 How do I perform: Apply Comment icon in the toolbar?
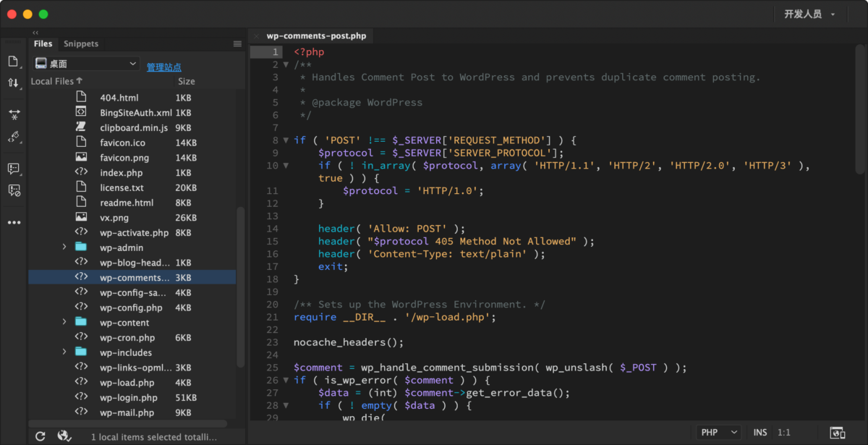point(14,169)
